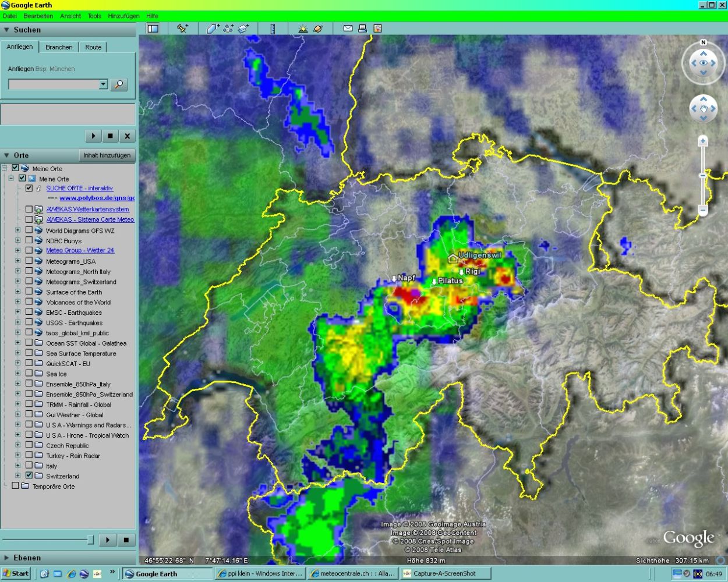Click the Pilatus placemark on map
The image size is (728, 582).
[434, 281]
